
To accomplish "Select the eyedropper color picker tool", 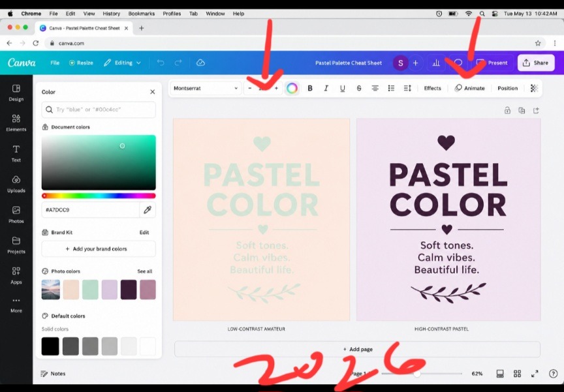I will [x=148, y=210].
